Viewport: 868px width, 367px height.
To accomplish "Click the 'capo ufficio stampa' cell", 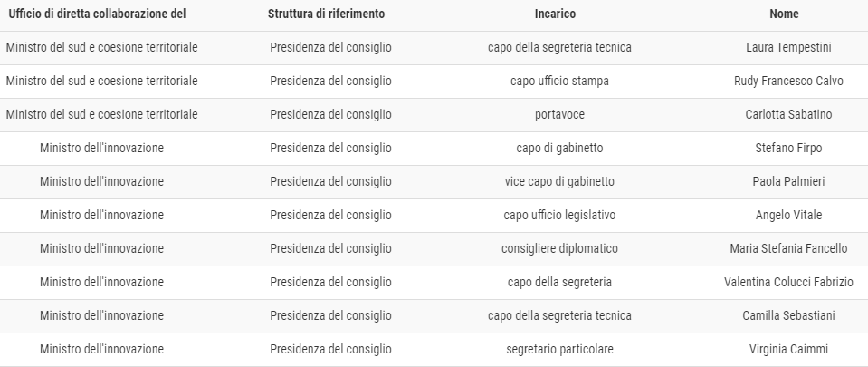I will [559, 81].
